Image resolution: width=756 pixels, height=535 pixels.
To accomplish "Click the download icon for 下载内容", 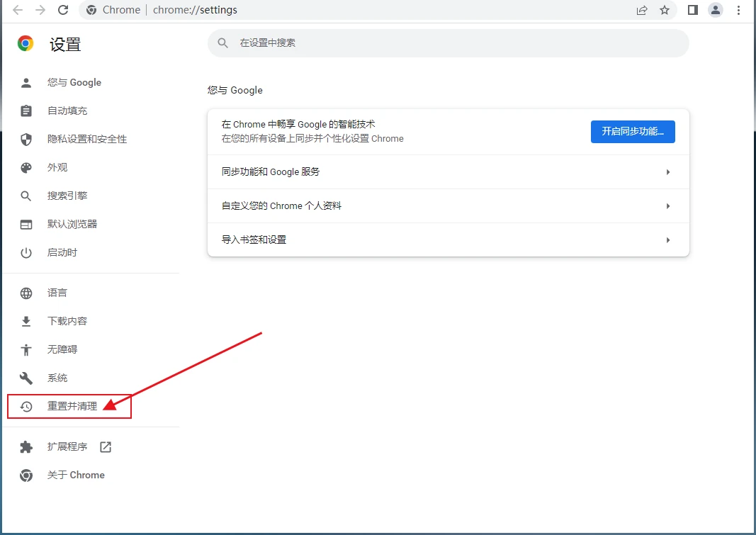I will coord(26,322).
